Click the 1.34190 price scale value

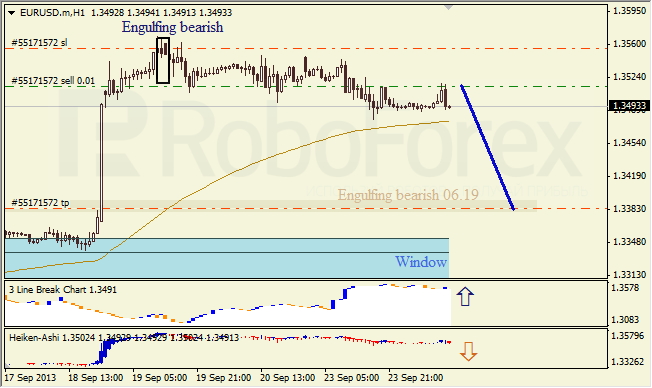[630, 175]
